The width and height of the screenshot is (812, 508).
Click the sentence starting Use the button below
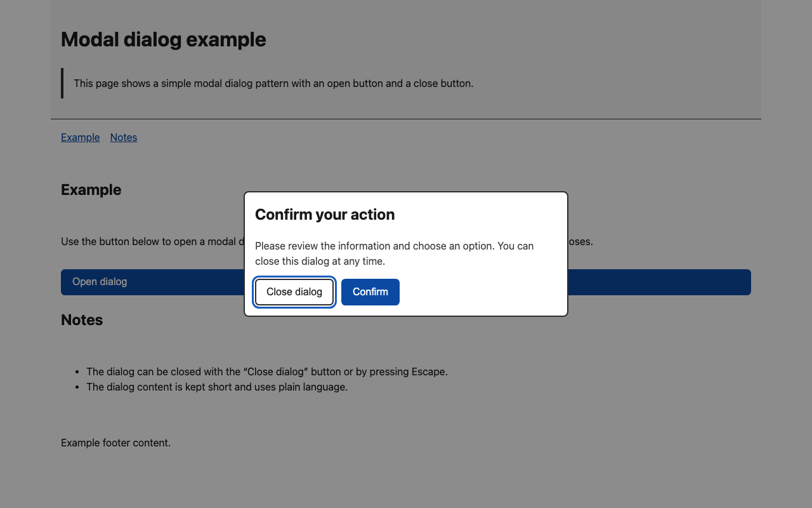pos(127,241)
